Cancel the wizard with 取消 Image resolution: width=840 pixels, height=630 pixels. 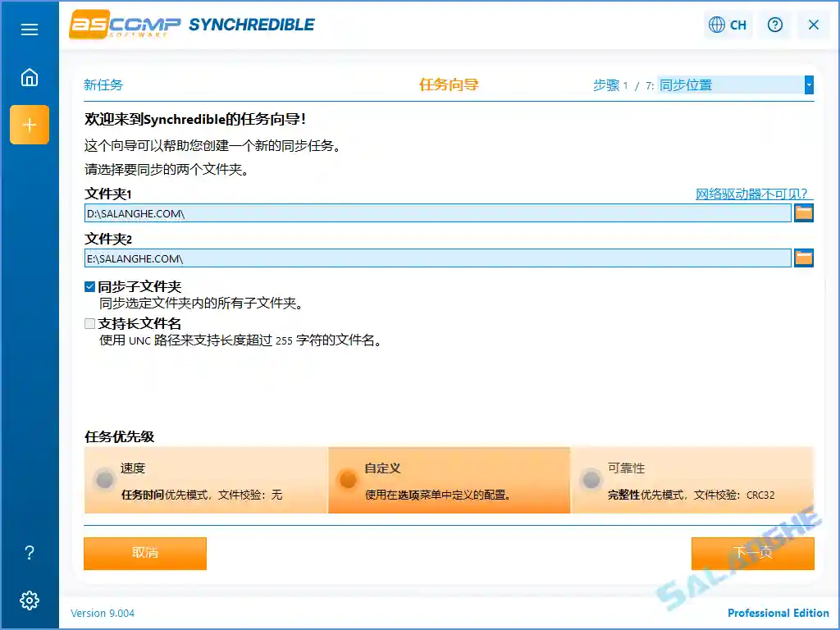(144, 554)
